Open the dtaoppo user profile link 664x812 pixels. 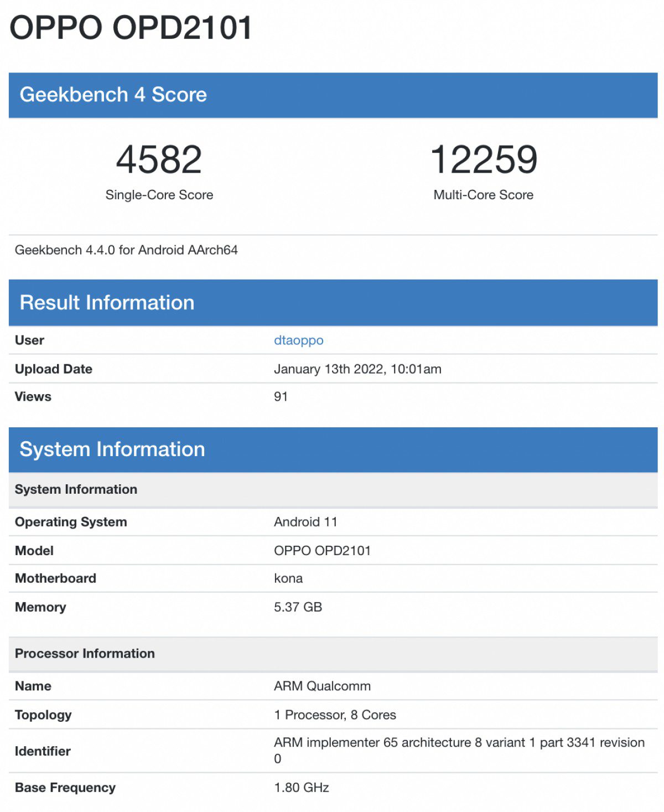coord(299,340)
